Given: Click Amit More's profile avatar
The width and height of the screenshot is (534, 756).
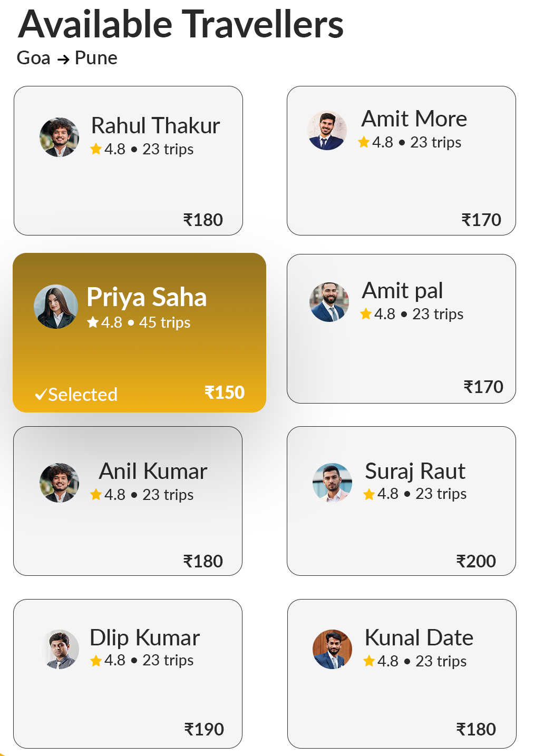Looking at the screenshot, I should click(x=327, y=130).
